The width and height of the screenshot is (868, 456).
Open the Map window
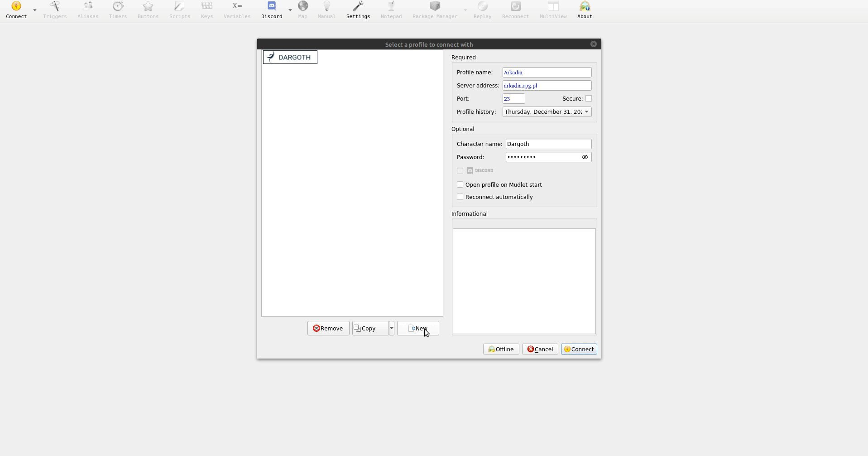click(303, 10)
